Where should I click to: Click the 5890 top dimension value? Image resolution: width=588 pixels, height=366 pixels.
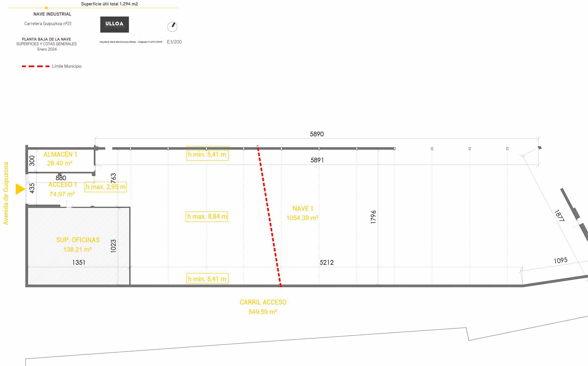click(x=317, y=134)
